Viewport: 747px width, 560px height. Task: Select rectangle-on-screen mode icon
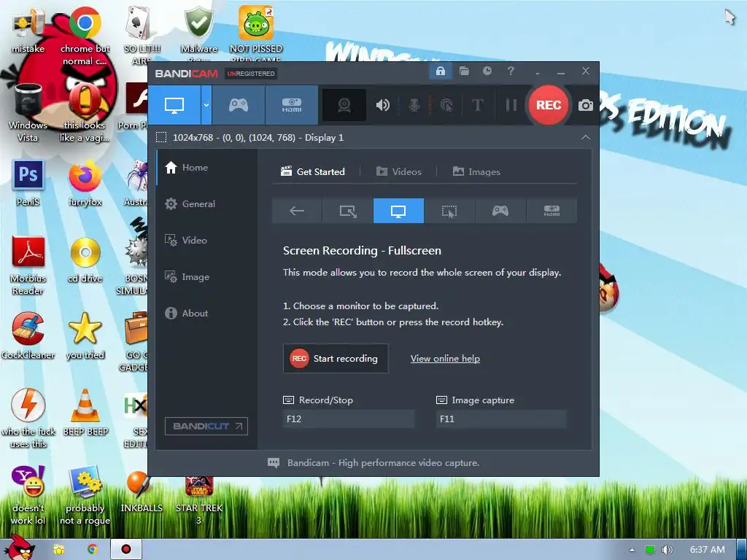(348, 211)
